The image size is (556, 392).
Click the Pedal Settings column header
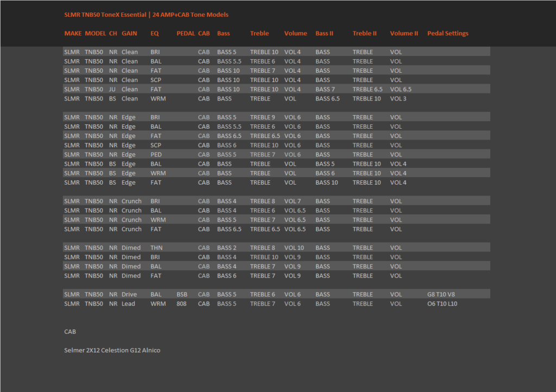coord(448,33)
